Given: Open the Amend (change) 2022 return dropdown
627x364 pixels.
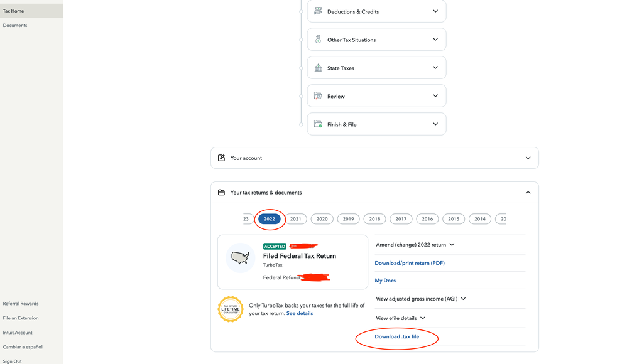Looking at the screenshot, I should click(415, 245).
